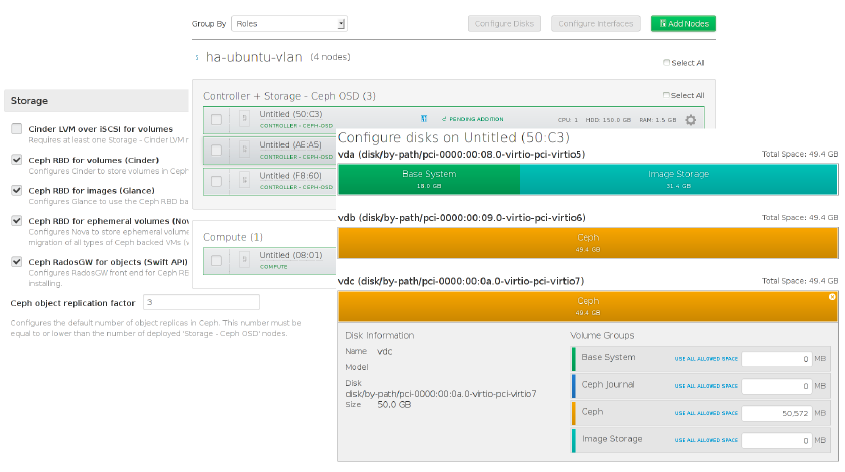Open settings gear for node Untitled (50:C3)
Viewport: 845px width, 472px height.
coord(690,120)
